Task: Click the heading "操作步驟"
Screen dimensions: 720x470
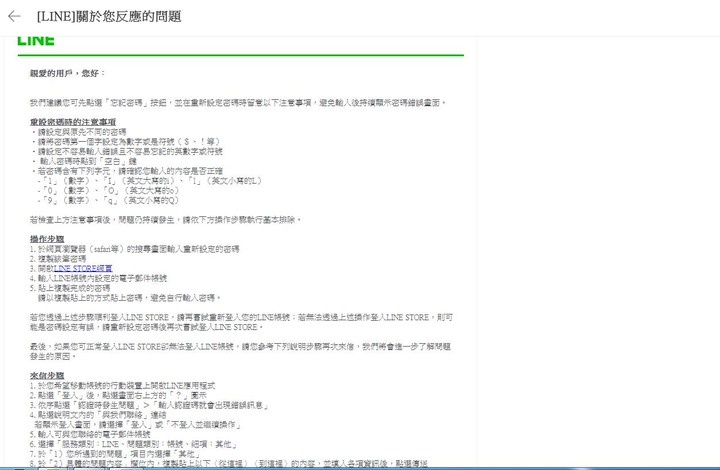Action: 47,239
